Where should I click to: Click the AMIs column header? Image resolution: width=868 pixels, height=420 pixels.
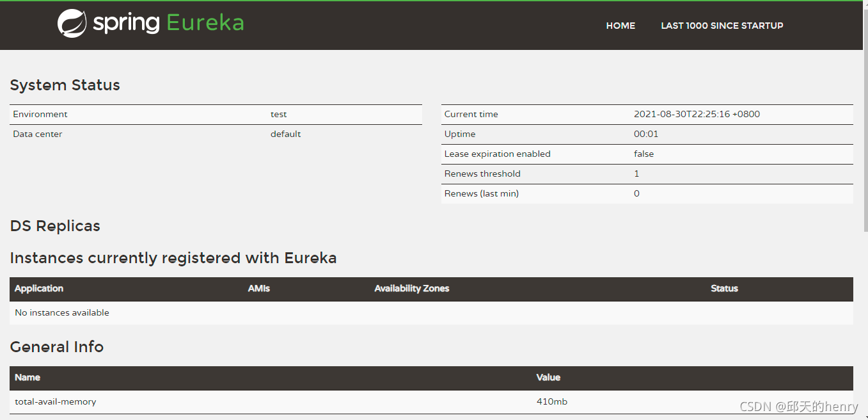click(258, 289)
